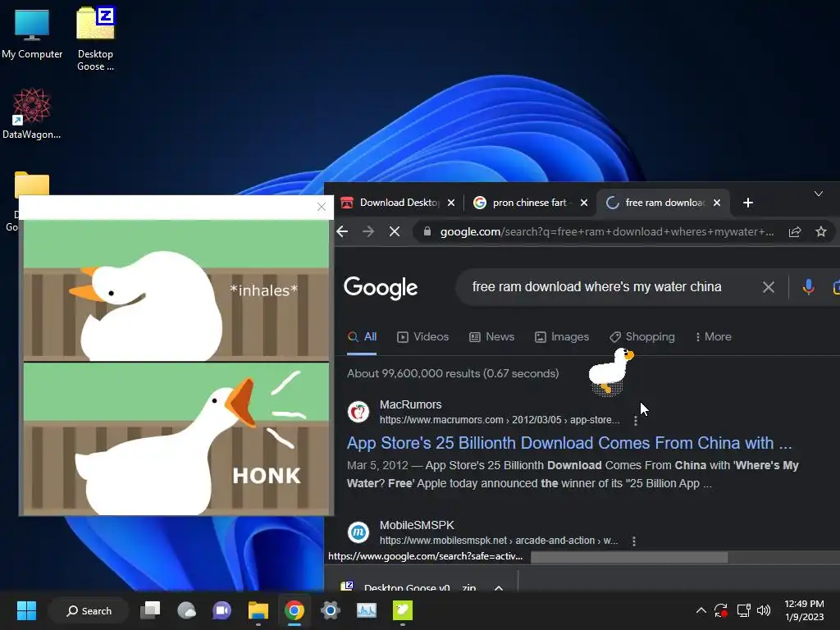Open a new Chrome tab
Screen dimensions: 840x630
748,203
